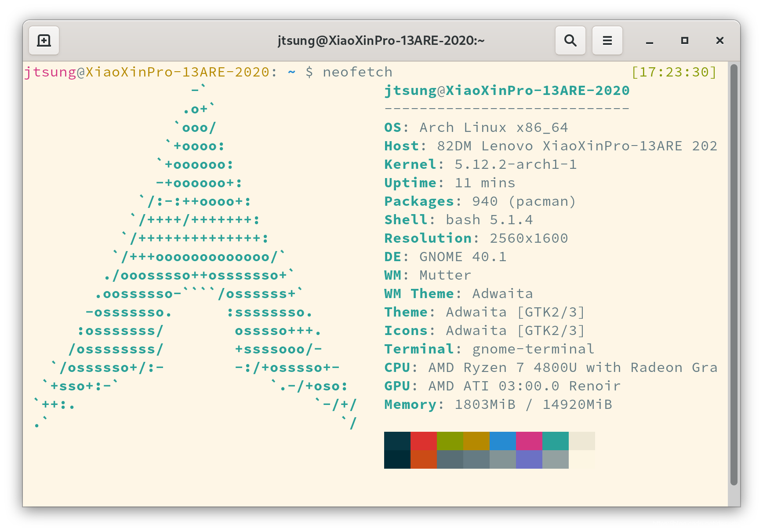Click the Resolution 2560x1600 line
763x532 pixels.
tap(476, 238)
